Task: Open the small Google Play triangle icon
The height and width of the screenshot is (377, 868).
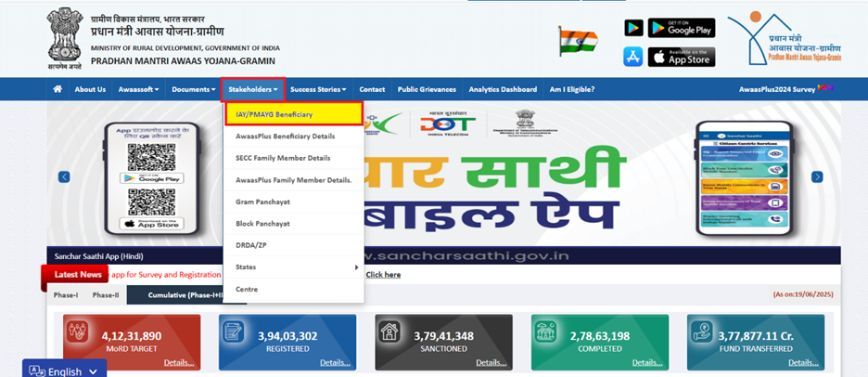Action: pos(633,28)
